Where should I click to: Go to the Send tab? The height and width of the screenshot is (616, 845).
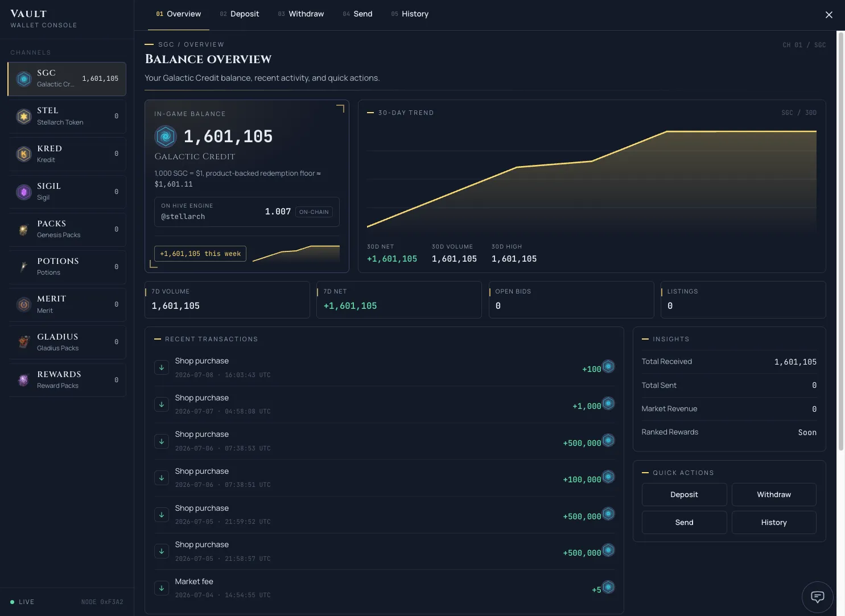[x=357, y=14]
